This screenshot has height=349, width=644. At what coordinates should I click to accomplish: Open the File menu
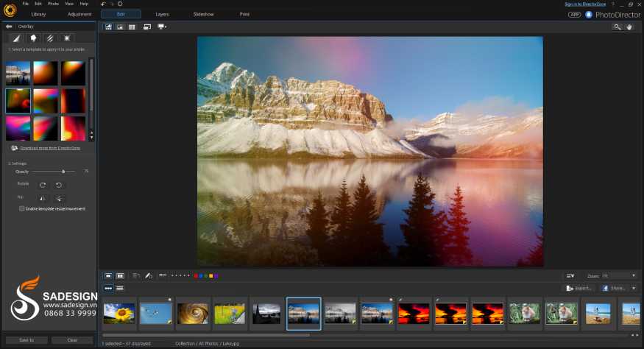26,4
